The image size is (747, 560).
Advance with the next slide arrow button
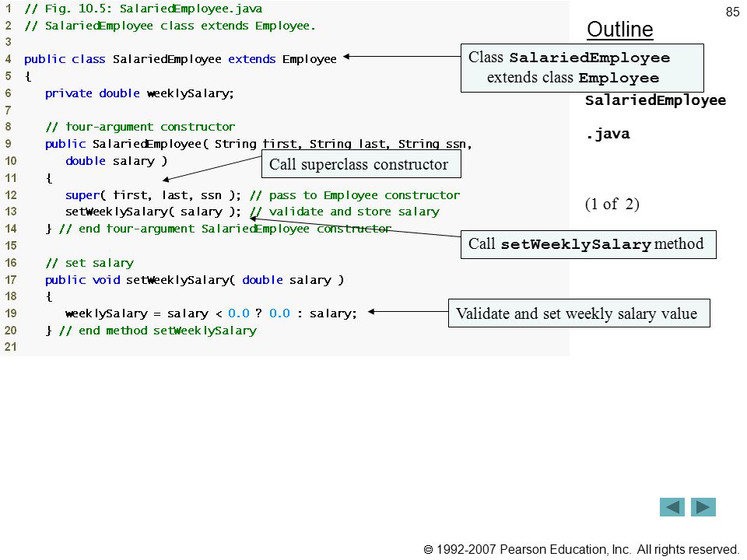[x=703, y=507]
